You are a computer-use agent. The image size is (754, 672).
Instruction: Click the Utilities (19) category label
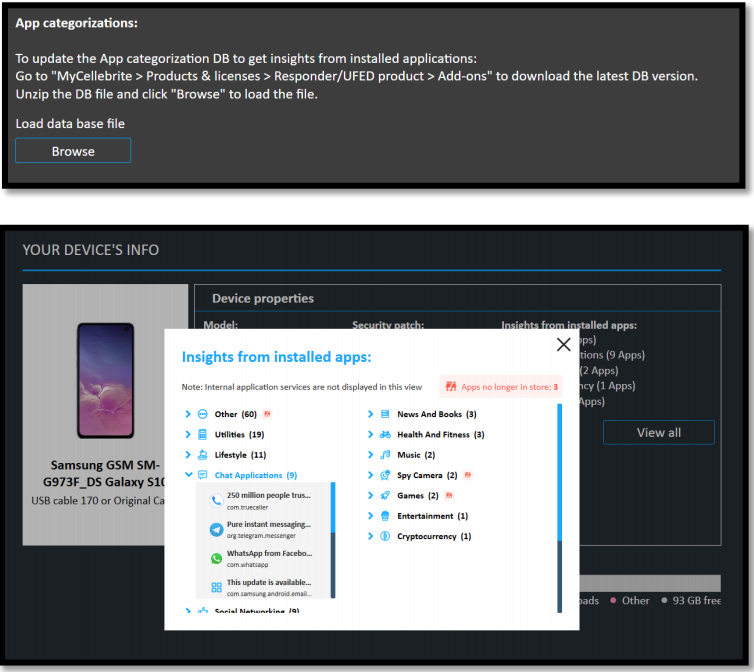click(x=239, y=434)
